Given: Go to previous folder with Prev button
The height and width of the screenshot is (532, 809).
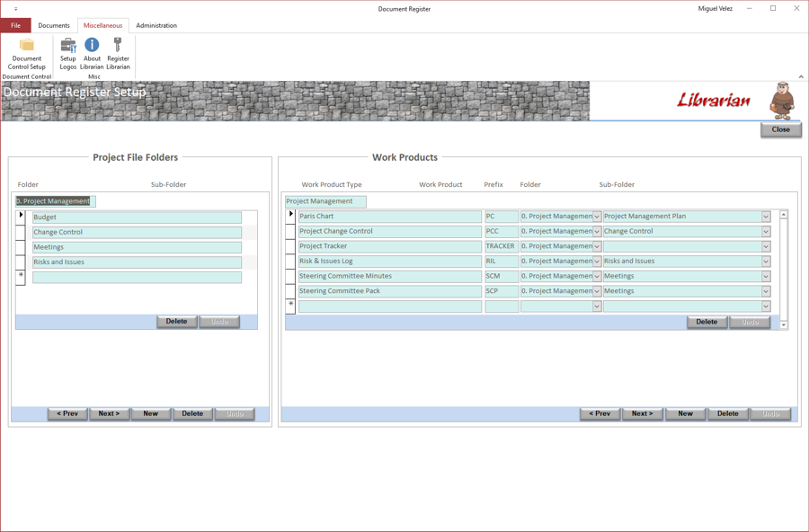Looking at the screenshot, I should pyautogui.click(x=67, y=414).
